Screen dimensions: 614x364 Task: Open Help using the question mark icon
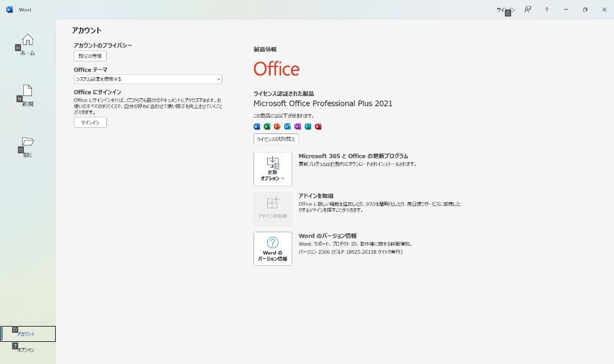tap(546, 10)
